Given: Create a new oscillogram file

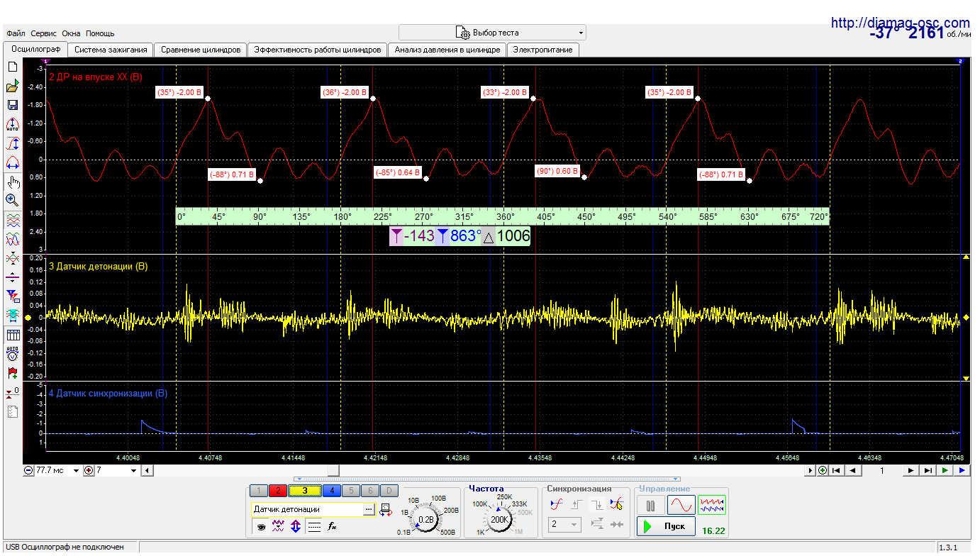Looking at the screenshot, I should pos(12,67).
